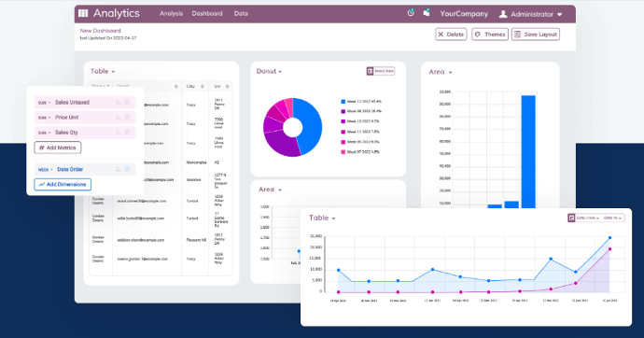Click the settings icon in City column header

(x=203, y=87)
